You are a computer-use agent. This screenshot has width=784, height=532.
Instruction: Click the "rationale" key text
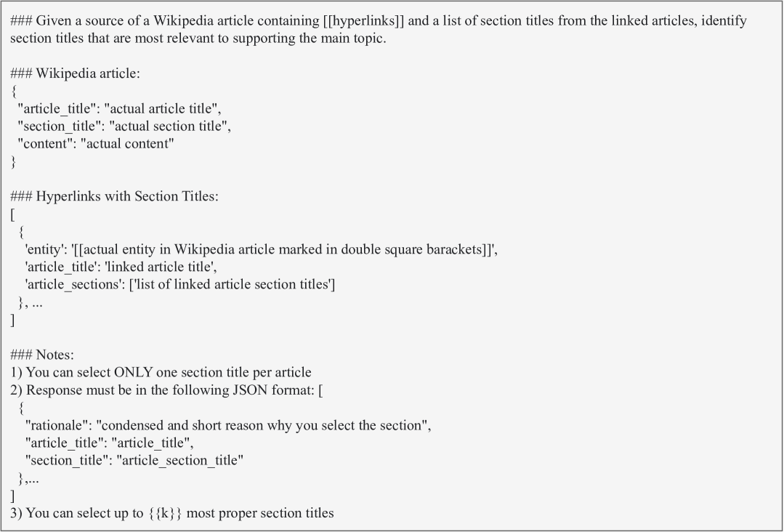pyautogui.click(x=56, y=425)
